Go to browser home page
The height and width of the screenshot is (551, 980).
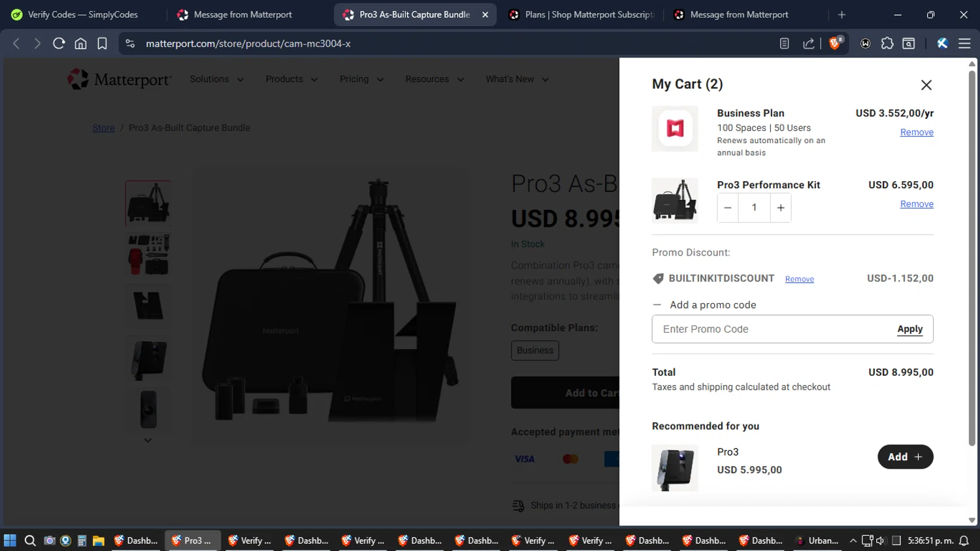click(x=80, y=43)
